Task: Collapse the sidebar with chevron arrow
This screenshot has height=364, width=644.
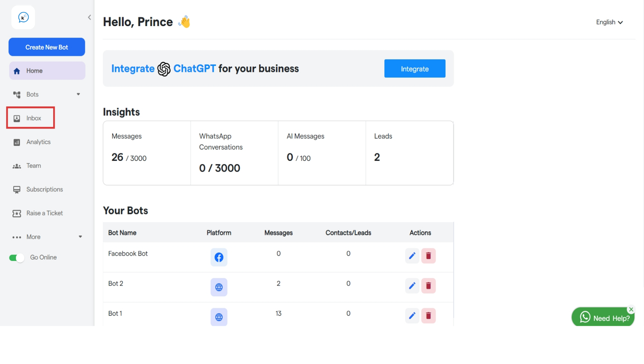Action: (x=90, y=17)
